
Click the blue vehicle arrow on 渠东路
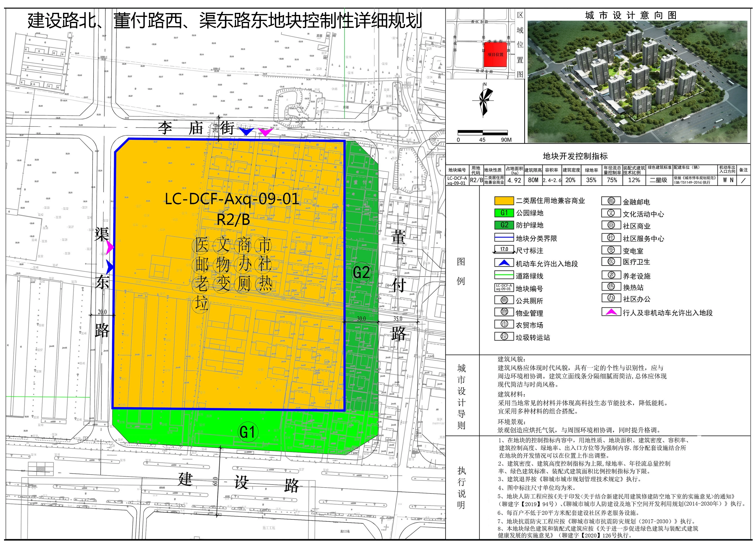point(110,267)
